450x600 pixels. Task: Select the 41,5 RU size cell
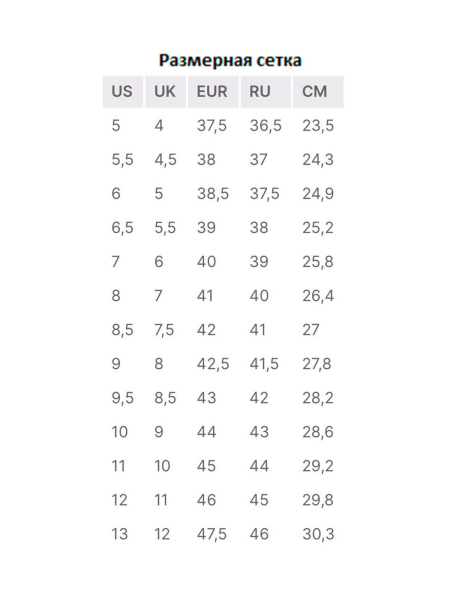[264, 364]
